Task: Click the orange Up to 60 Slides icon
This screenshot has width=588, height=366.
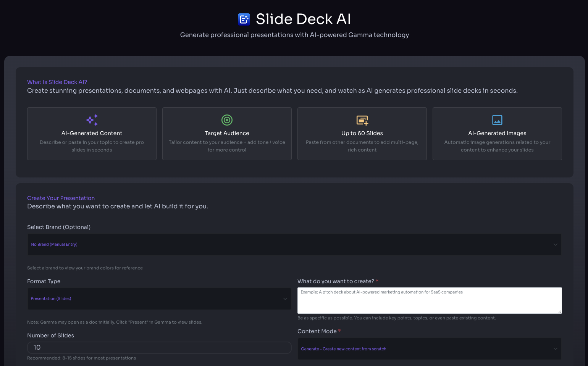Action: (x=362, y=120)
